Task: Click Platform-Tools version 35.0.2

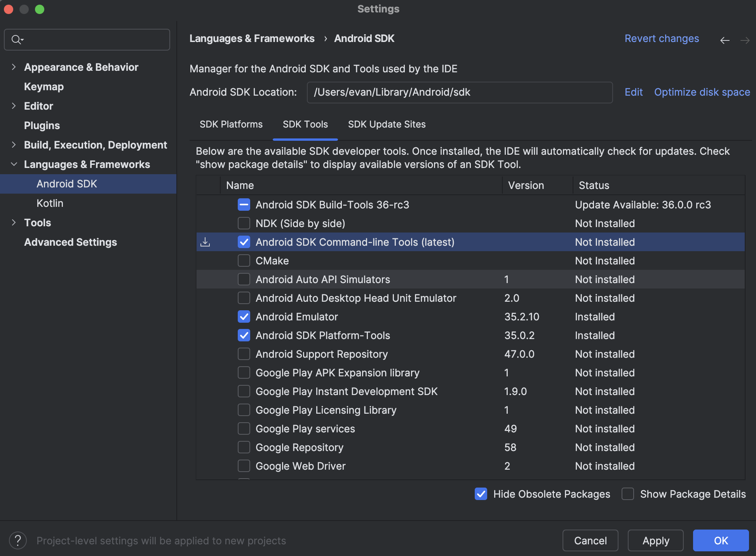Action: 519,336
